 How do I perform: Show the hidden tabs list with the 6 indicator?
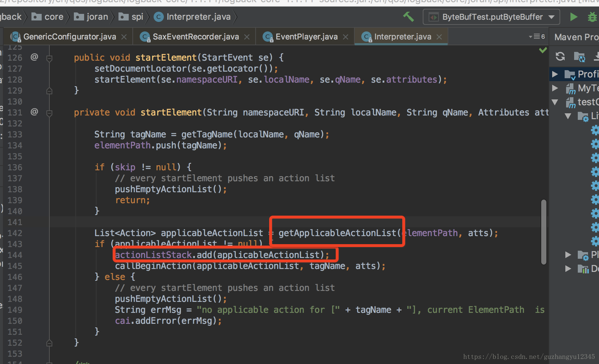537,37
